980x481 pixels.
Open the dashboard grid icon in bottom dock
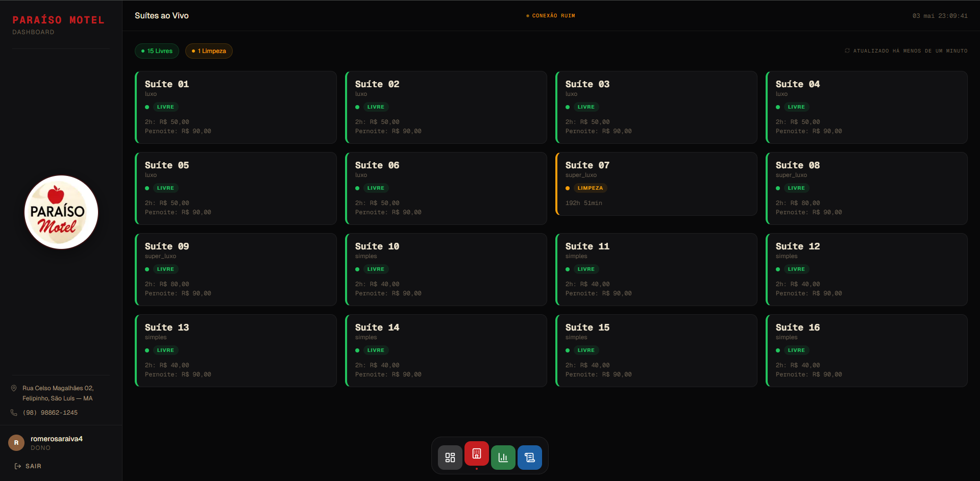tap(450, 458)
